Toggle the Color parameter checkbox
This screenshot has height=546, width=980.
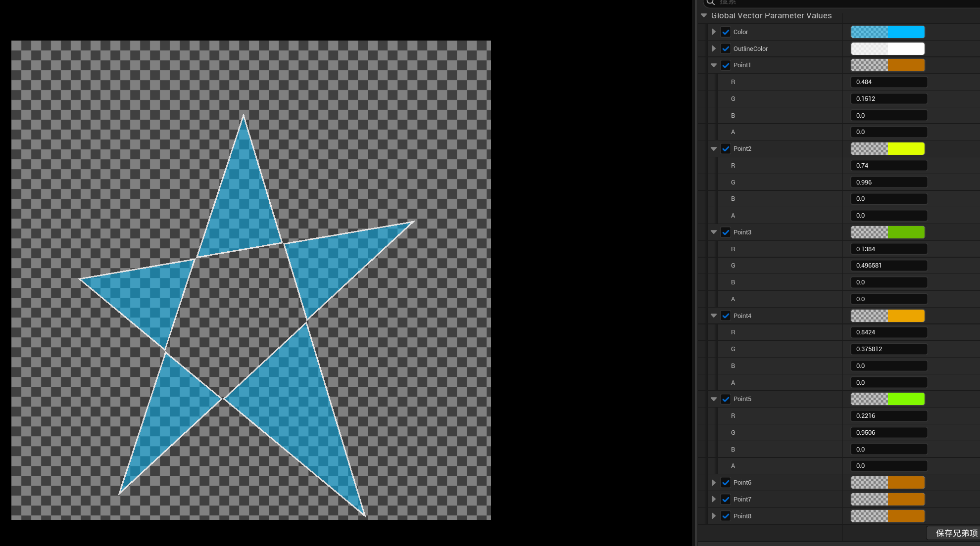coord(726,32)
